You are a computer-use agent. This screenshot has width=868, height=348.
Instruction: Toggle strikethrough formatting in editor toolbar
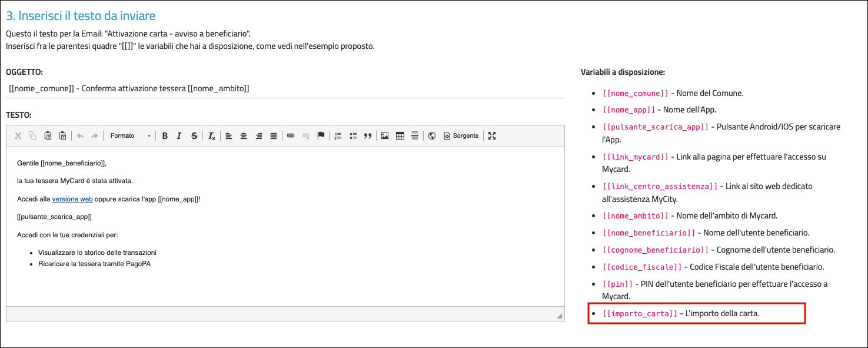pos(194,136)
